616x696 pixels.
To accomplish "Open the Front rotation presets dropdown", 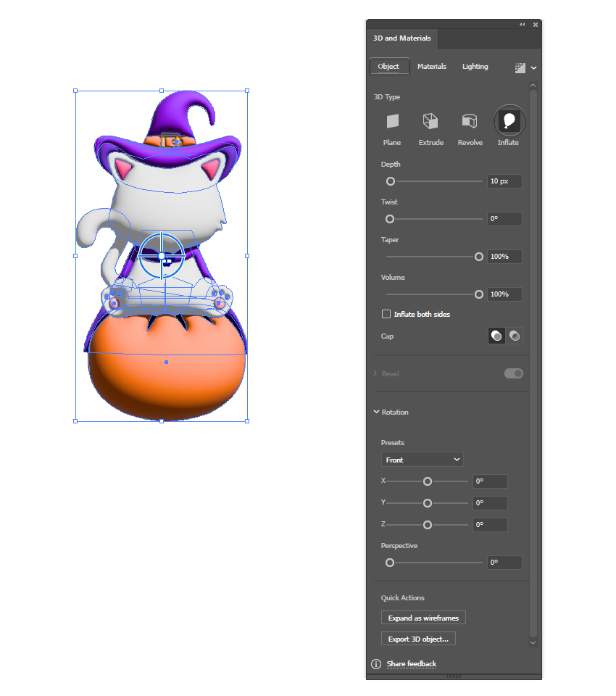I will pos(422,459).
